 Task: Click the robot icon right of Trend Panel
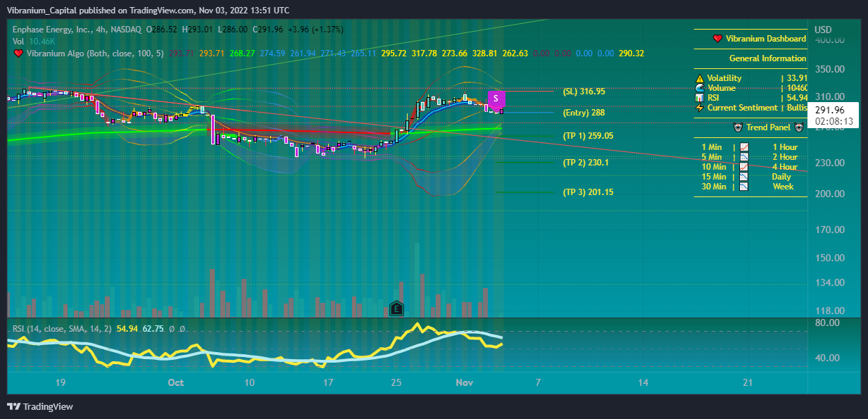[x=799, y=127]
